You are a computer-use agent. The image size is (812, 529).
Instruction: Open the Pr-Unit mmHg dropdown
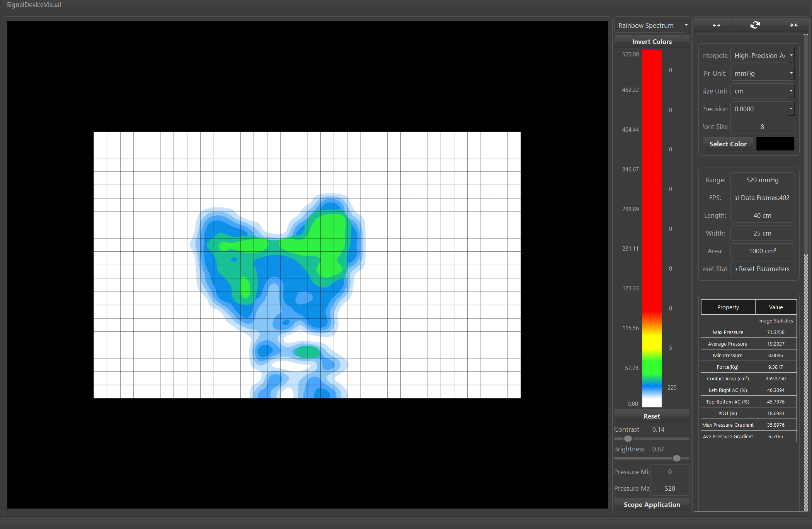[x=762, y=73]
